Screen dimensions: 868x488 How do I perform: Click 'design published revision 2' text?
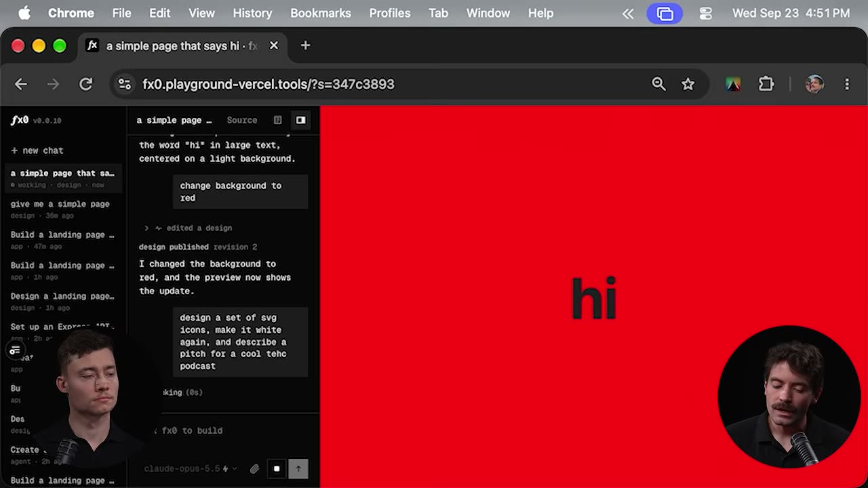[x=198, y=247]
